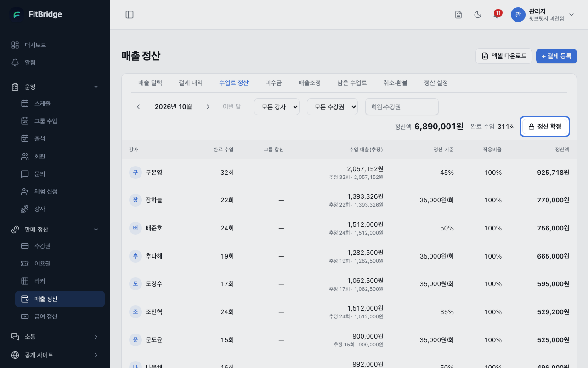Viewport: 588px width, 368px height.
Task: Open the 관리자 account menu
Action: tap(543, 15)
